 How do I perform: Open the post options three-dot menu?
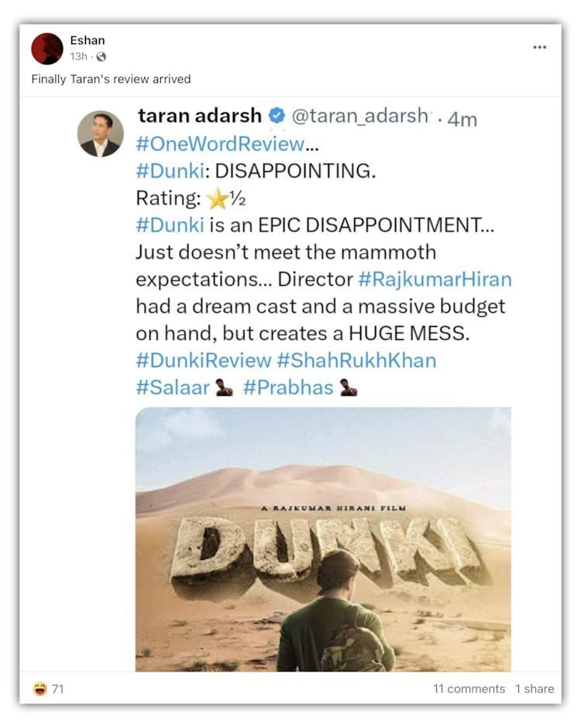[539, 47]
